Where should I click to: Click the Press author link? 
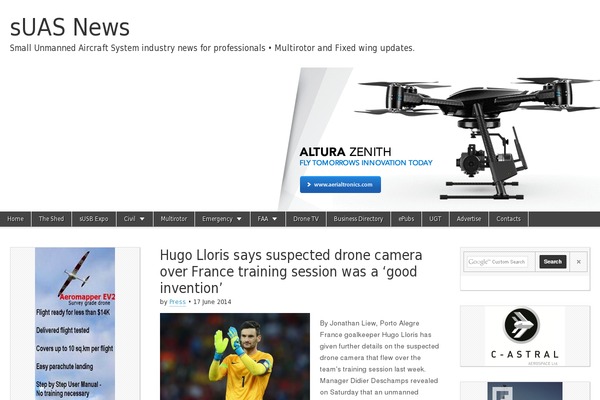point(177,302)
